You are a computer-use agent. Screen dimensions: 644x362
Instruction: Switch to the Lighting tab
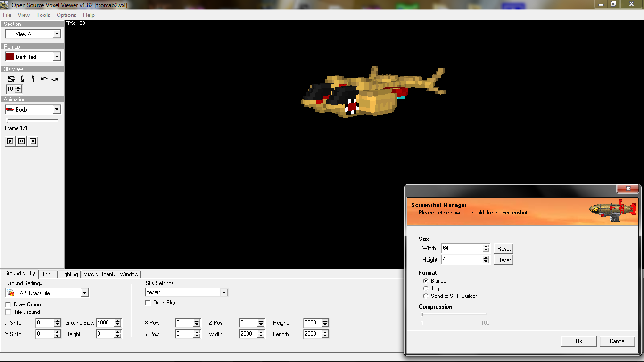69,274
